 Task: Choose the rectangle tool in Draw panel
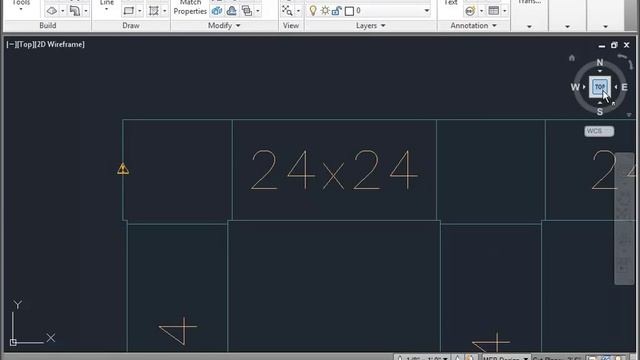tap(129, 11)
